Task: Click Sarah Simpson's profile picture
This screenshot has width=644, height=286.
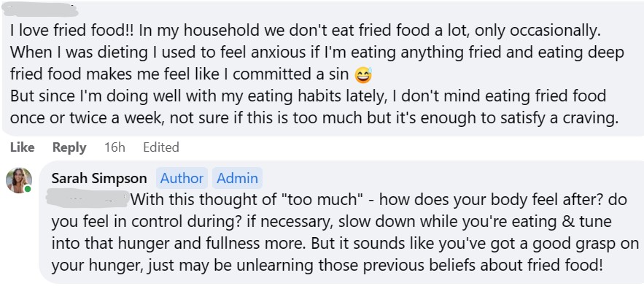Action: 19,180
